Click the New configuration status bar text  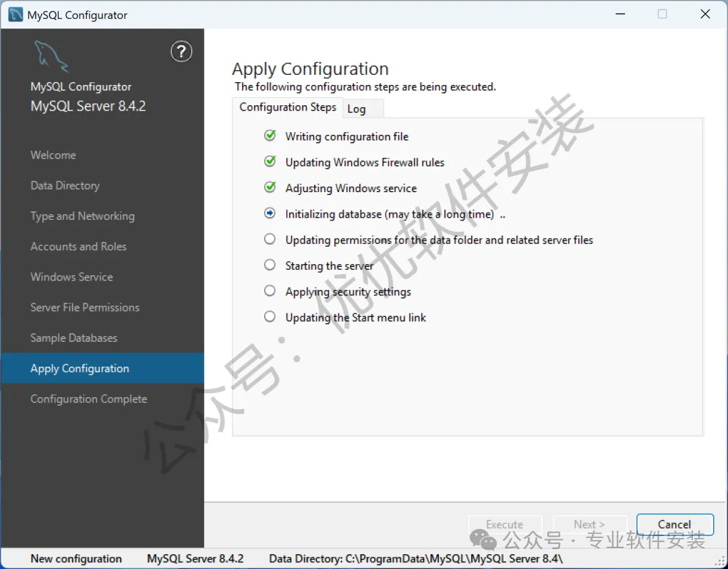[x=76, y=559]
